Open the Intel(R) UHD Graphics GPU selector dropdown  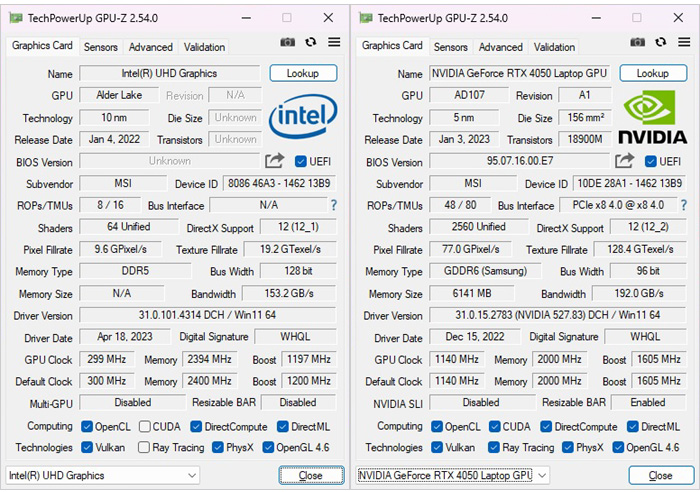pyautogui.click(x=102, y=475)
